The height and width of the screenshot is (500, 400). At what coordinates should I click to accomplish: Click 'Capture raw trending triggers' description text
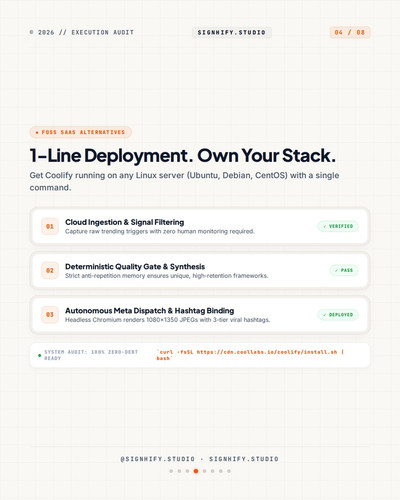click(160, 231)
